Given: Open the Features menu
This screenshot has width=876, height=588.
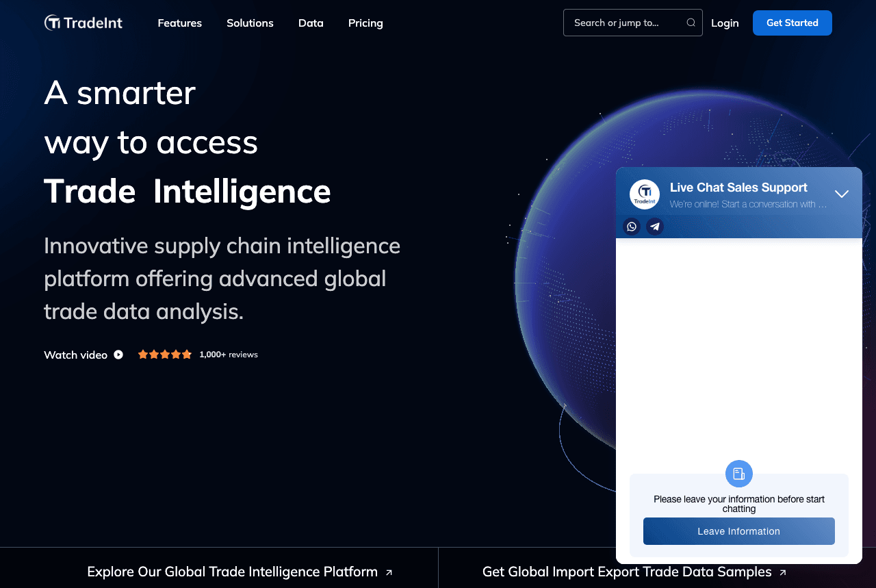Looking at the screenshot, I should (180, 23).
